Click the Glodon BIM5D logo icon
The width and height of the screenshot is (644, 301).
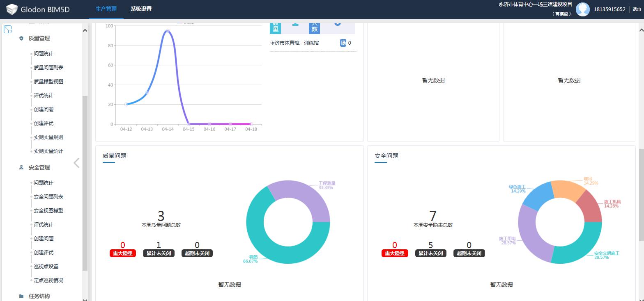12,9
